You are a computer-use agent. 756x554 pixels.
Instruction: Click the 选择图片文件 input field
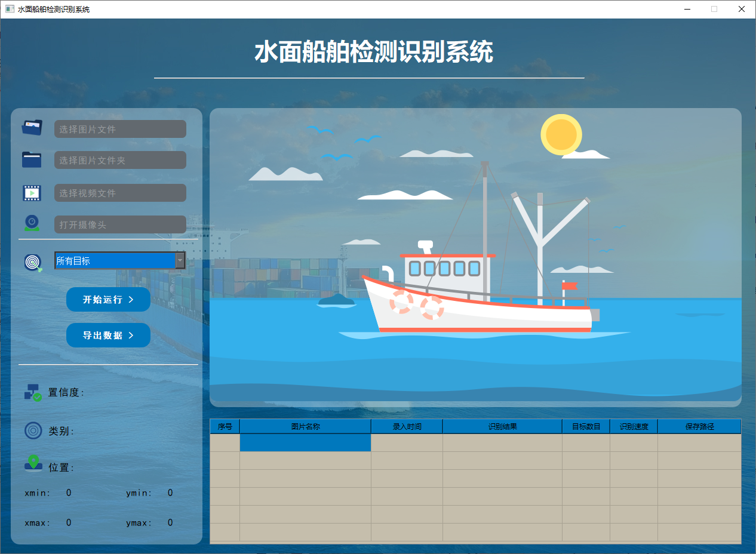pyautogui.click(x=120, y=128)
